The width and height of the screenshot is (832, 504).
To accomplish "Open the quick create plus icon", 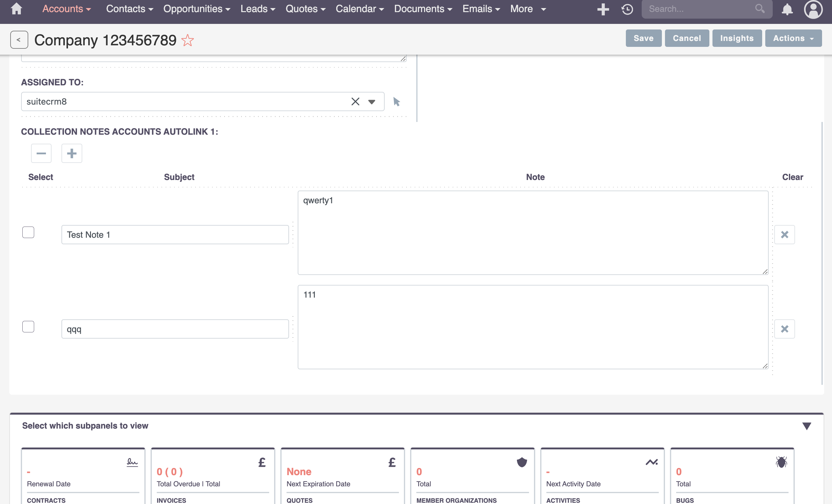I will (603, 9).
